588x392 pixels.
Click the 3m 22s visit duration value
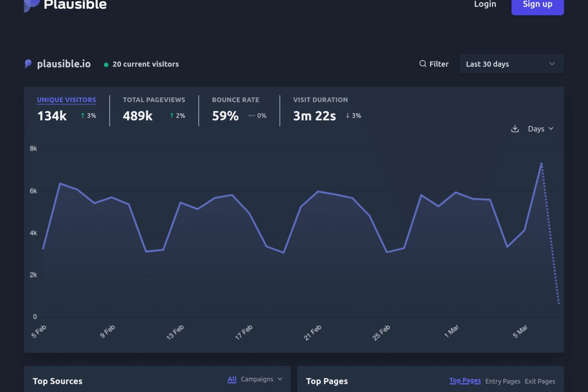(x=315, y=116)
